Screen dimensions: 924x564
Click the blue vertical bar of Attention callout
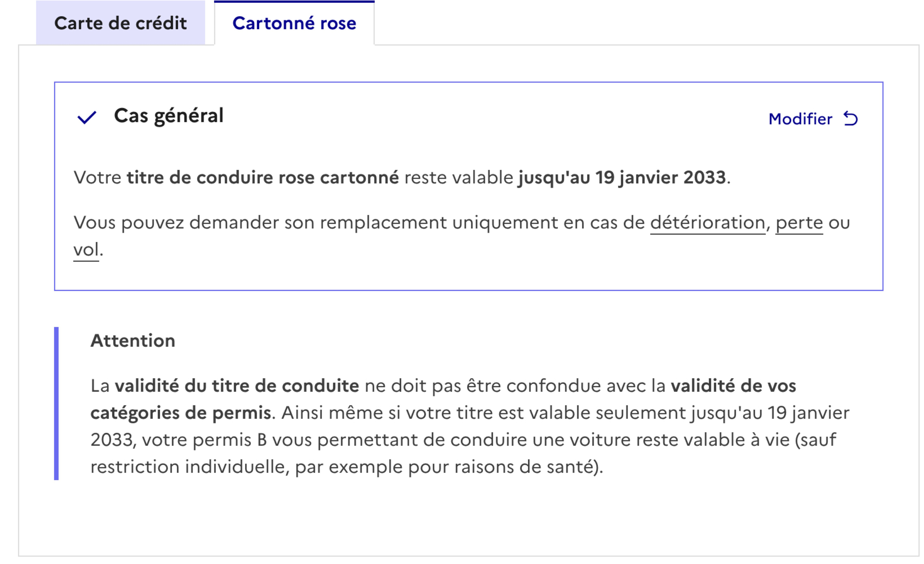pos(56,403)
